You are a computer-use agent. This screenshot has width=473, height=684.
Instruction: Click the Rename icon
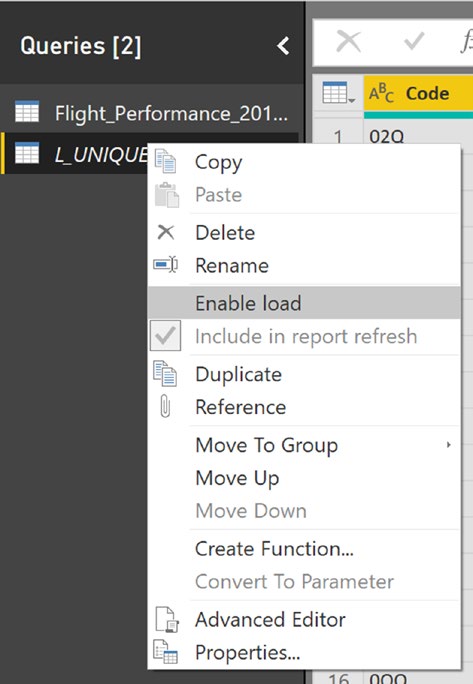tap(166, 264)
